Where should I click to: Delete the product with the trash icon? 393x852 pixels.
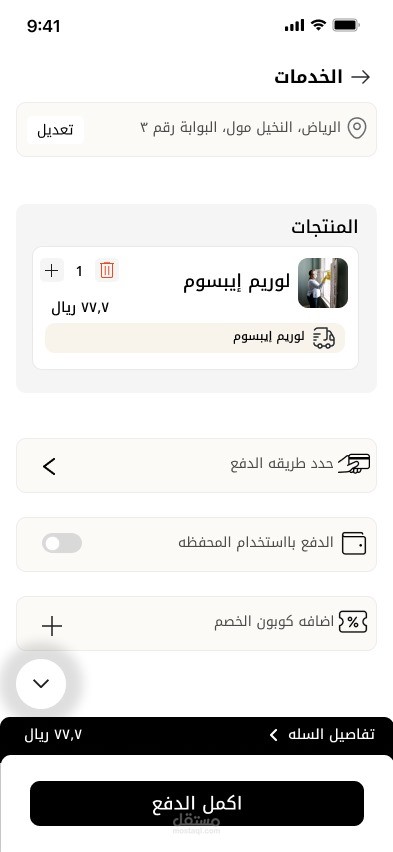[107, 270]
